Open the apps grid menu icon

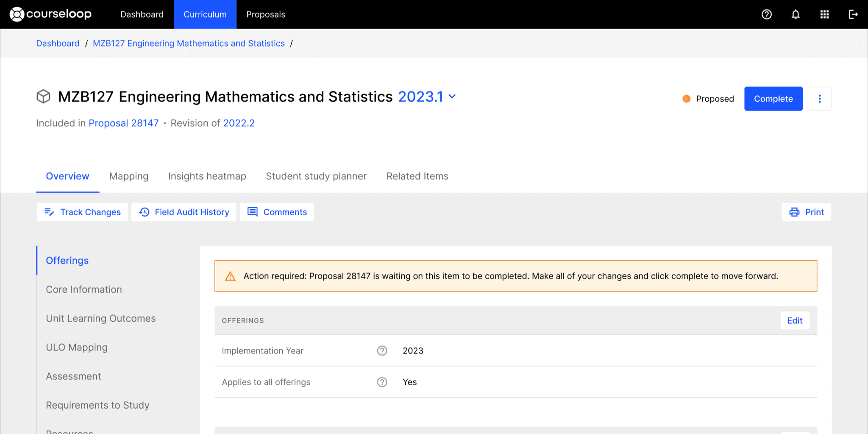[824, 14]
